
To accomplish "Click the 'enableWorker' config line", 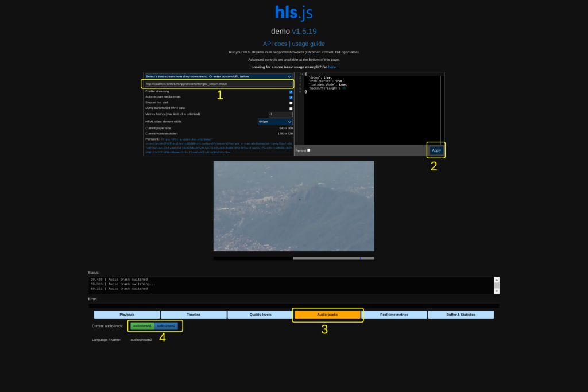I will tap(326, 81).
